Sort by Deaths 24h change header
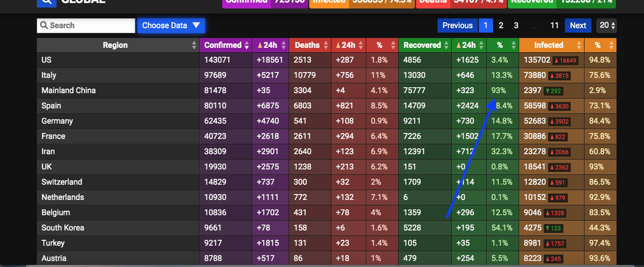The height and width of the screenshot is (267, 644). click(348, 45)
